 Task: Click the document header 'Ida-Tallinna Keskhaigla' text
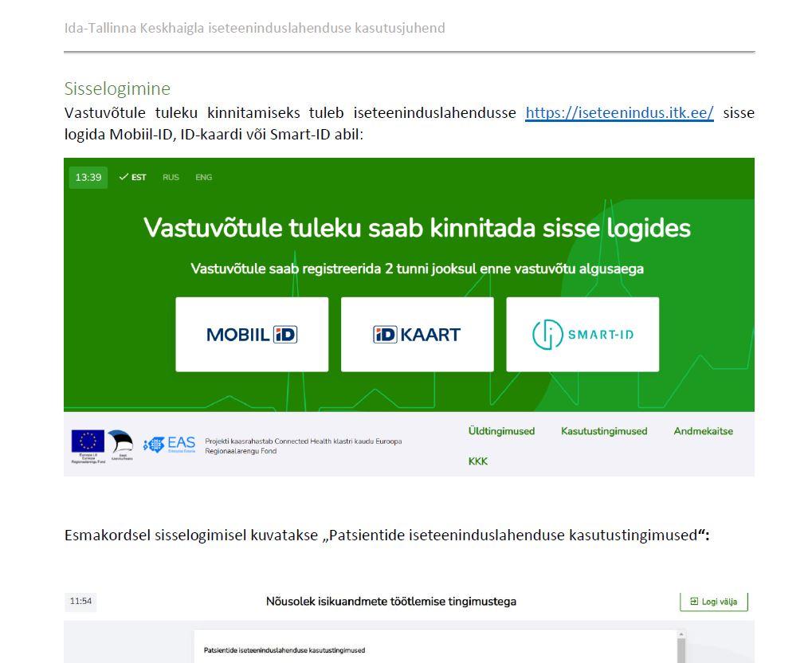254,28
